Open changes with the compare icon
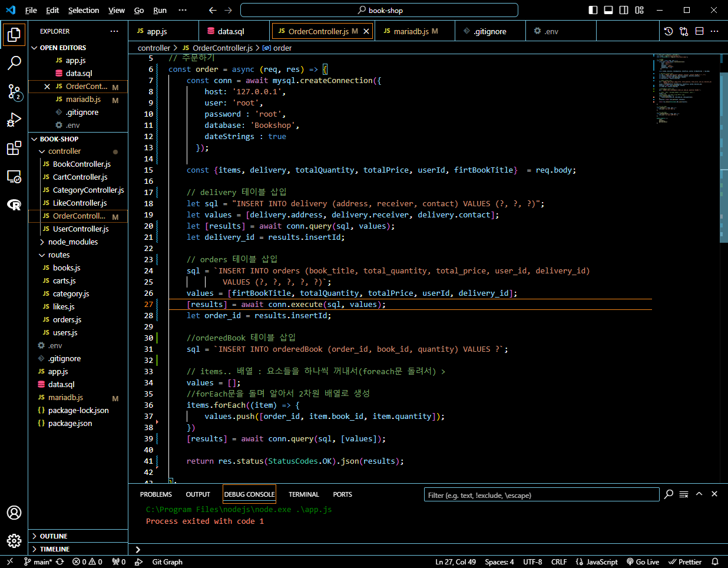Viewport: 728px width, 568px height. coord(684,31)
